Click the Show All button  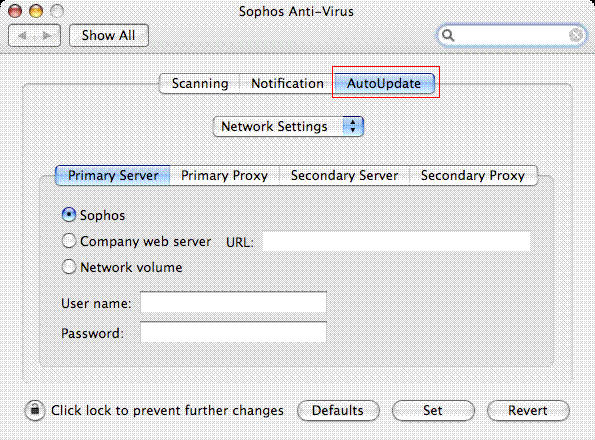pyautogui.click(x=109, y=36)
